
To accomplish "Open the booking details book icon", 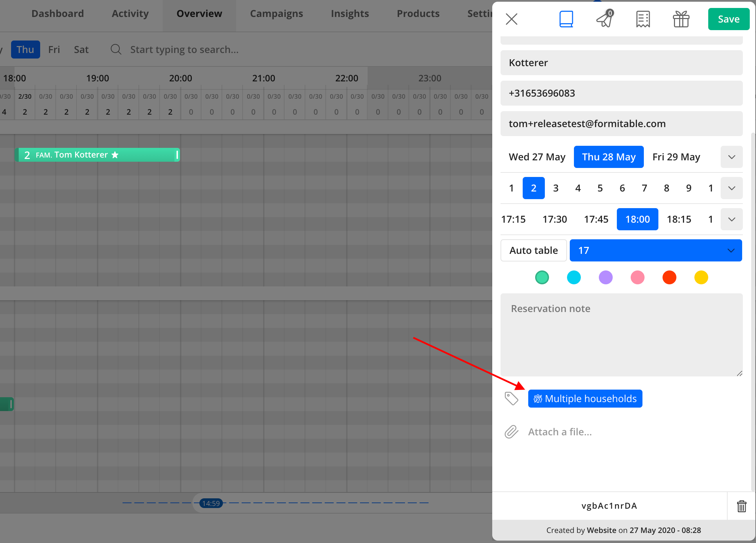I will click(566, 19).
